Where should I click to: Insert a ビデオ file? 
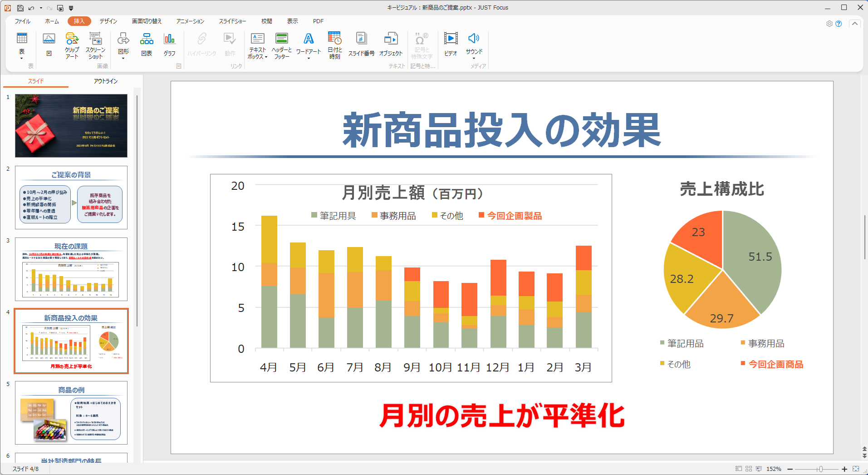click(x=451, y=45)
